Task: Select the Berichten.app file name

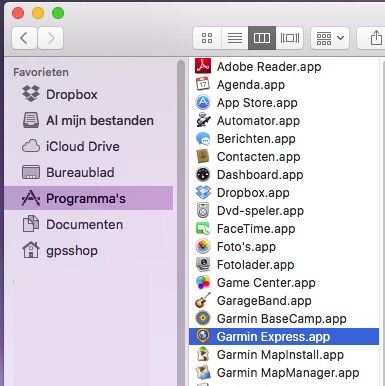Action: coord(256,139)
